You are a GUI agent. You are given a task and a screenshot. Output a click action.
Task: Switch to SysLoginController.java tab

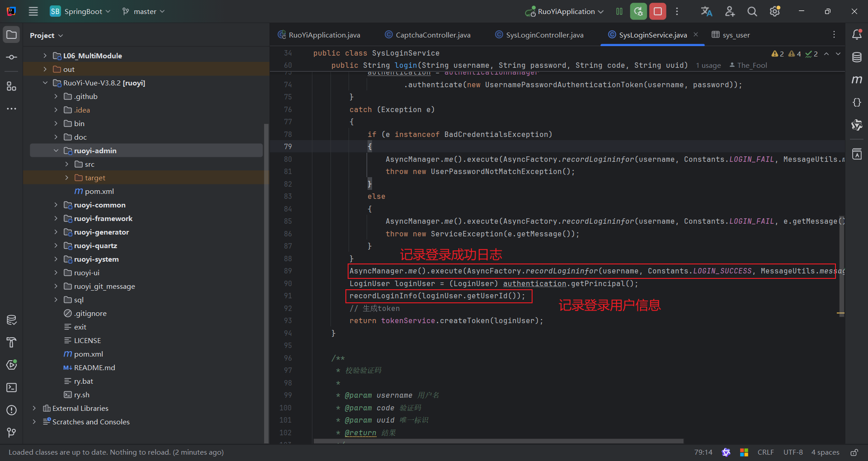pyautogui.click(x=539, y=35)
